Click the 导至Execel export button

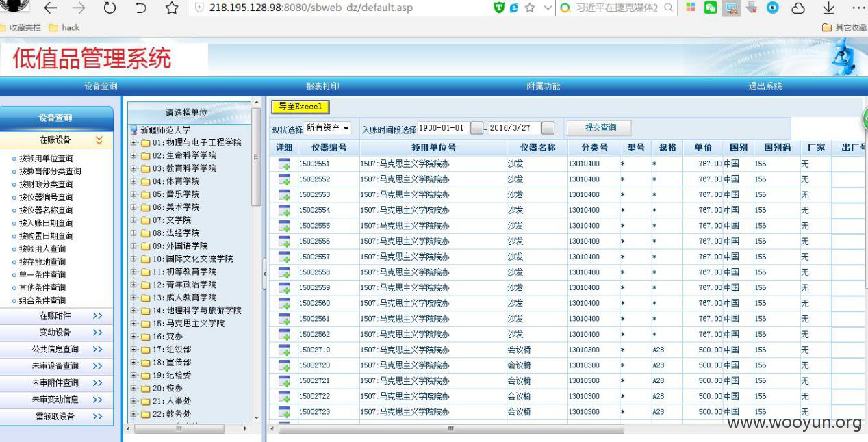(301, 107)
